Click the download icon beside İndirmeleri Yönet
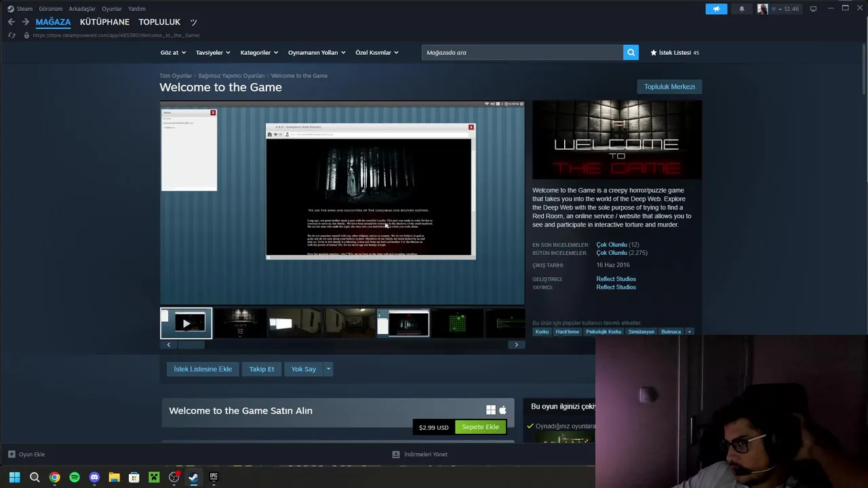 point(396,454)
